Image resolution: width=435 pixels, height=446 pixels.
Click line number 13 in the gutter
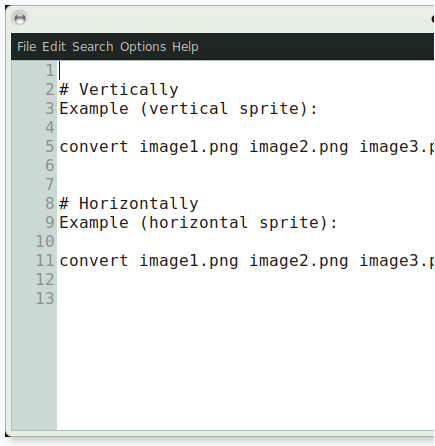(45, 299)
